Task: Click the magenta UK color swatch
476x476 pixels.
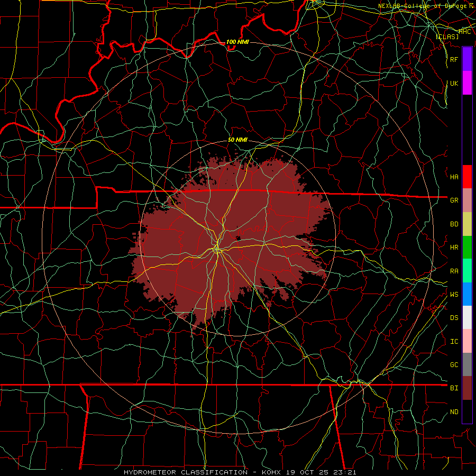Action: pos(467,83)
